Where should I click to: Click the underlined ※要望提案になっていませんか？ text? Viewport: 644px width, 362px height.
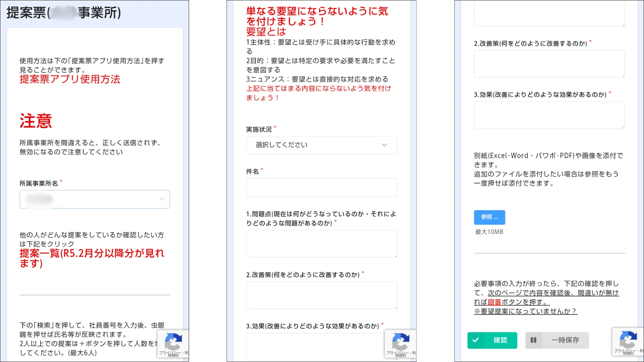click(525, 311)
